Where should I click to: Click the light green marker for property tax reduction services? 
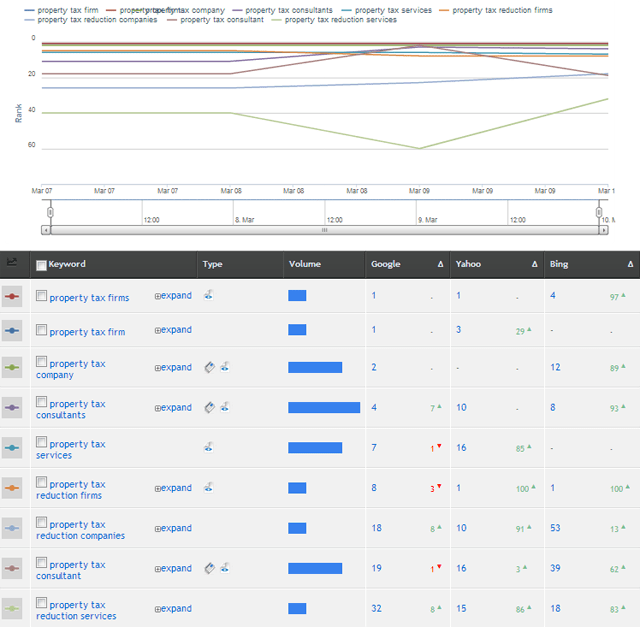12,608
